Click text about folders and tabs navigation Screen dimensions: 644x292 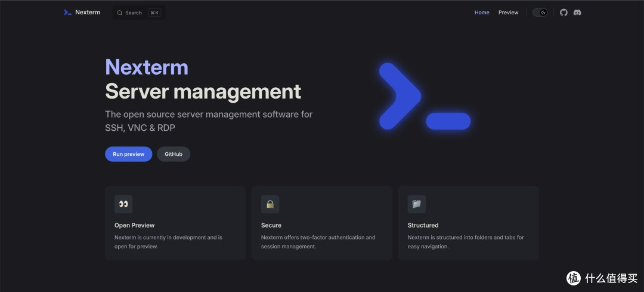466,242
